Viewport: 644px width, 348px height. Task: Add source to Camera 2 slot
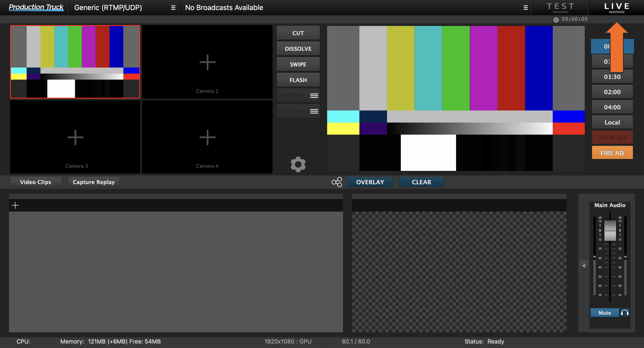(207, 62)
